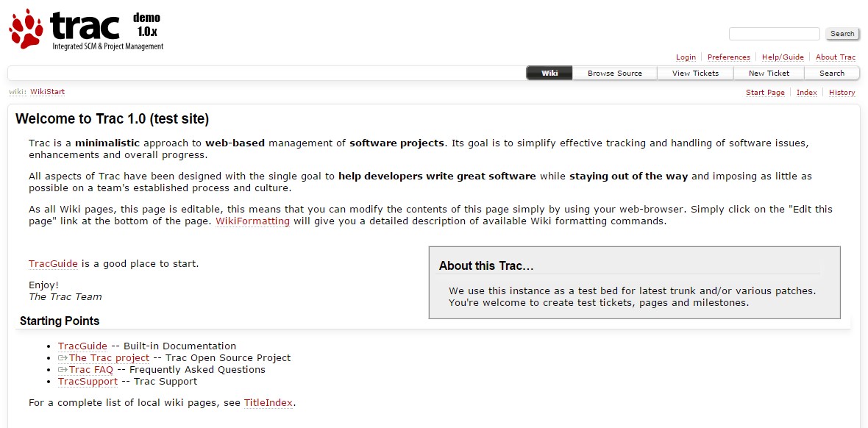Open the Help/Guide link
The height and width of the screenshot is (428, 868).
click(x=783, y=57)
